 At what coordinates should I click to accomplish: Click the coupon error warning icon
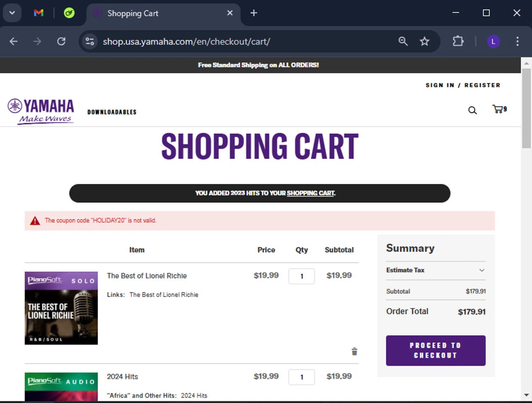[x=35, y=221]
